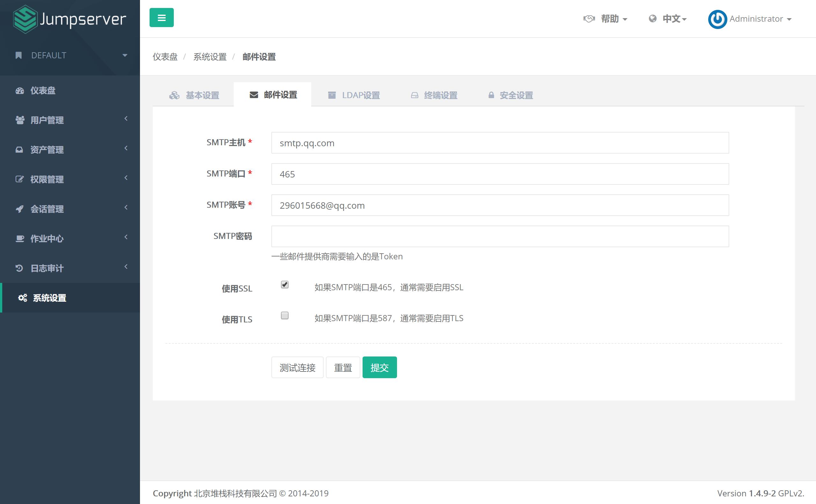Viewport: 816px width, 504px height.
Task: Click the Version 1.4.9-2 footer text
Action: point(761,493)
